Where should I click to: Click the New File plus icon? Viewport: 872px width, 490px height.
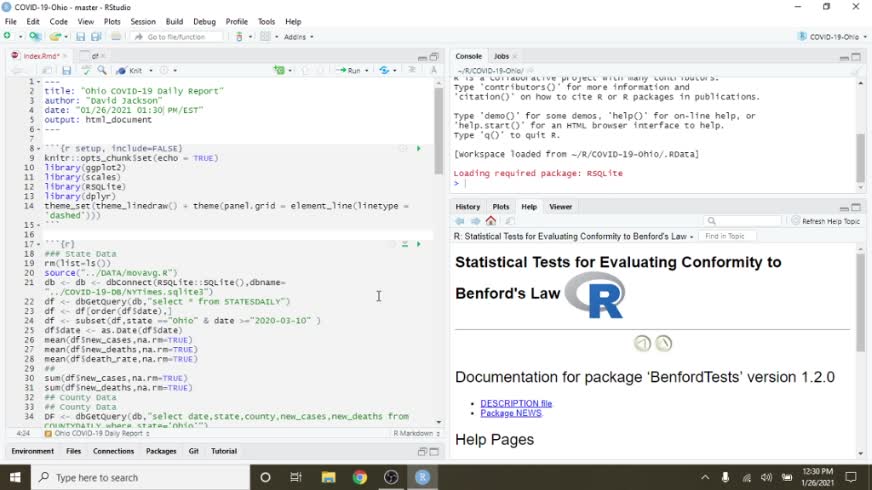click(7, 36)
